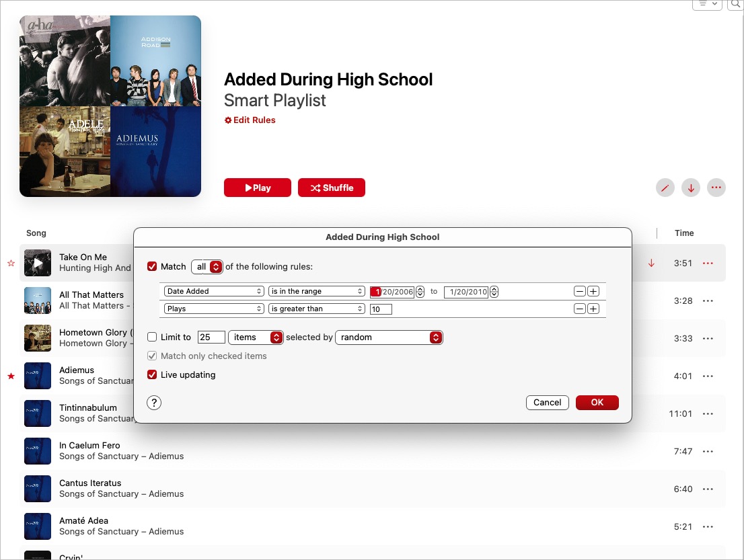Open the playlist more options ellipsis
Screen dimensions: 744x560
716,188
